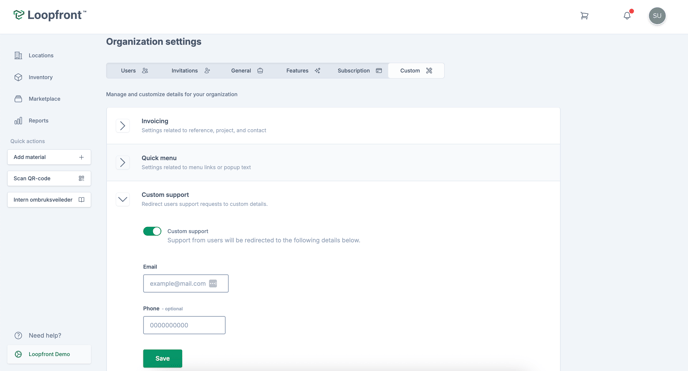Click the QR icon on Scan QR-code
Viewport: 688px width, 371px height.
point(81,178)
